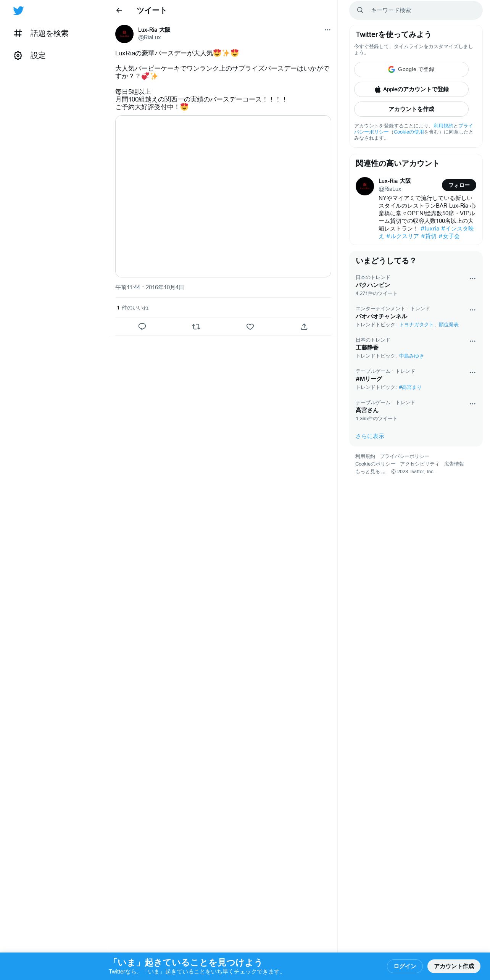Open the tweet author's profile avatar
This screenshot has width=490, height=980.
click(124, 34)
